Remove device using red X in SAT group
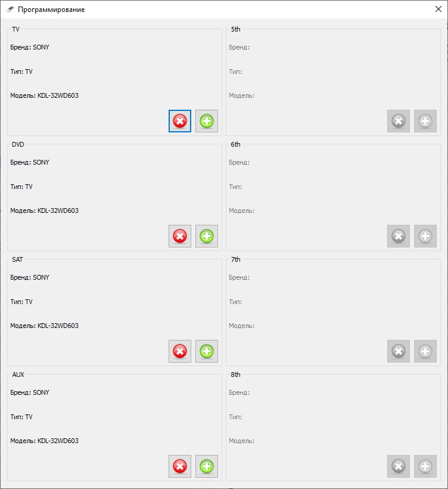 click(180, 351)
